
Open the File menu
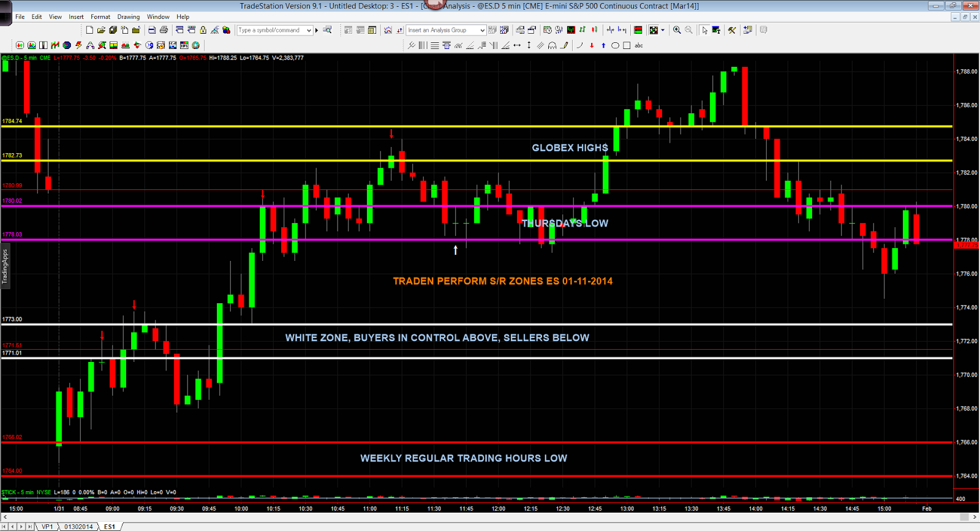[20, 17]
